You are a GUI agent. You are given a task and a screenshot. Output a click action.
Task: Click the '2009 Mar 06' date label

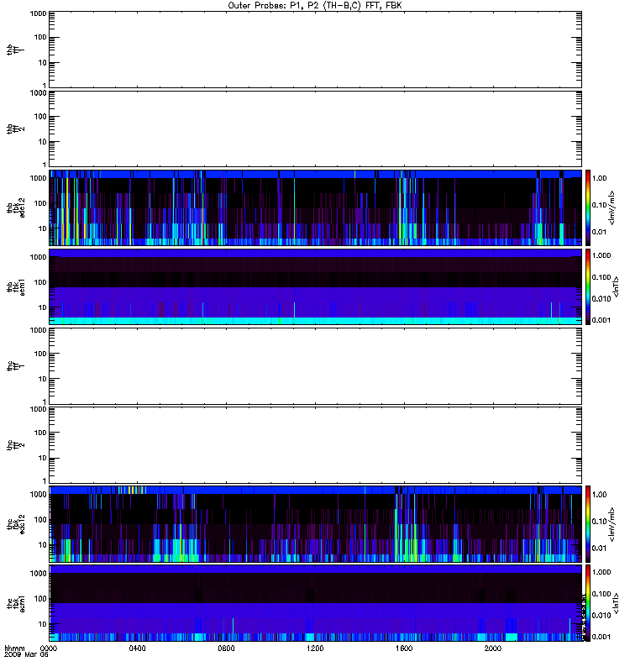26,655
